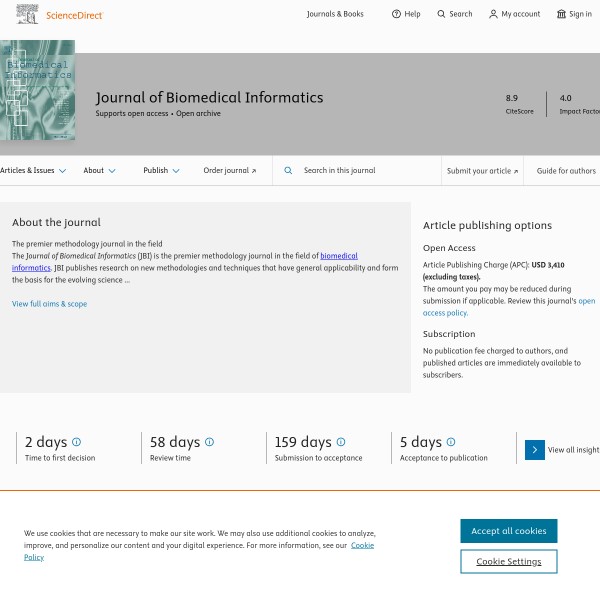Screen dimensions: 600x600
Task: Click info icon next to 2 days
Action: pos(76,442)
